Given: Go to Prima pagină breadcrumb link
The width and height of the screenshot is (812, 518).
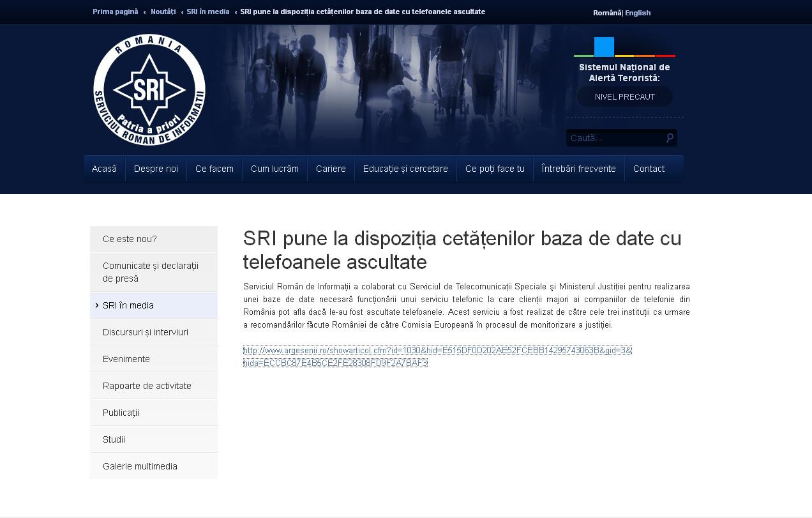Looking at the screenshot, I should coord(114,11).
